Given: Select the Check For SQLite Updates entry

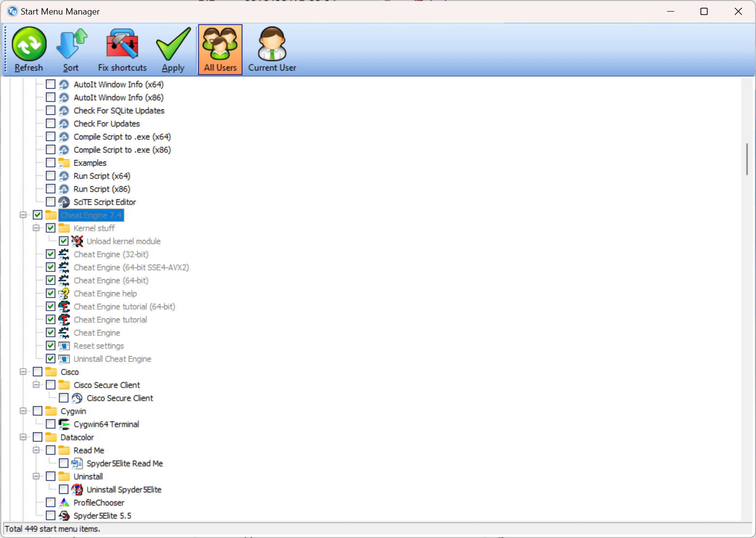Looking at the screenshot, I should coord(119,111).
